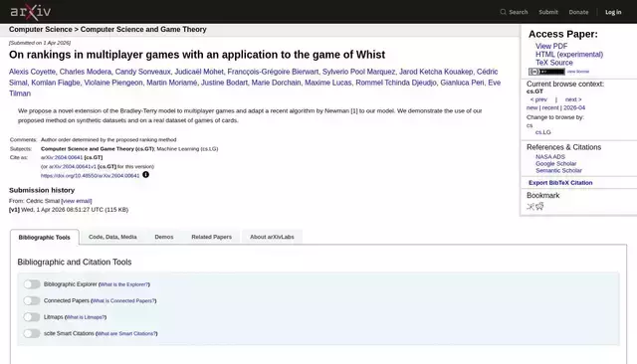Click the Creative Commons license badge
The height and width of the screenshot is (364, 637).
(546, 72)
